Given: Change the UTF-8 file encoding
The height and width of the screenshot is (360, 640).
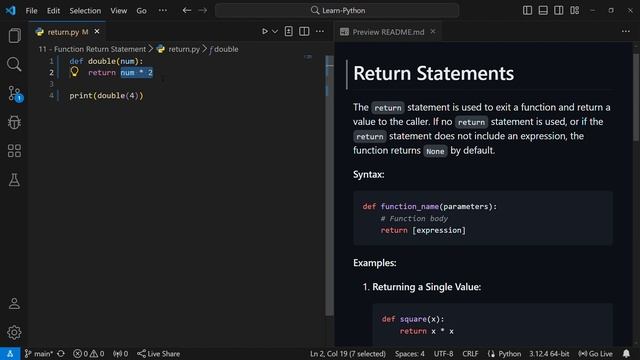Looking at the screenshot, I should click(x=443, y=353).
